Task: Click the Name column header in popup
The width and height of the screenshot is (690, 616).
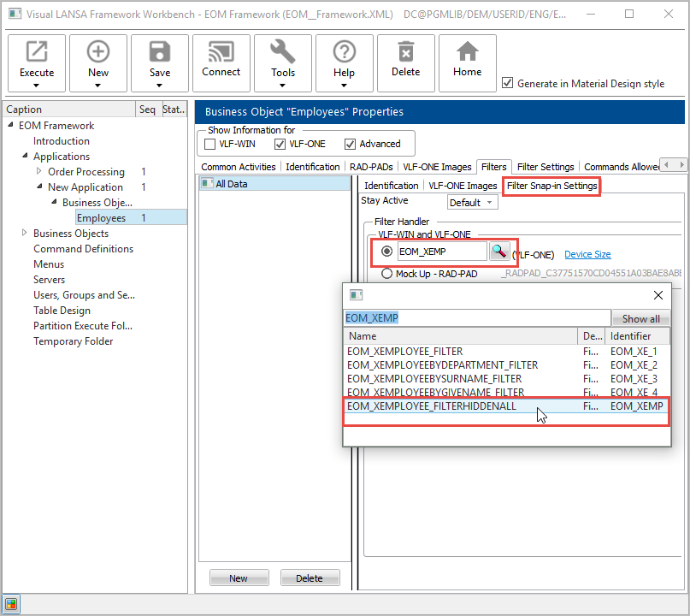Action: point(460,336)
